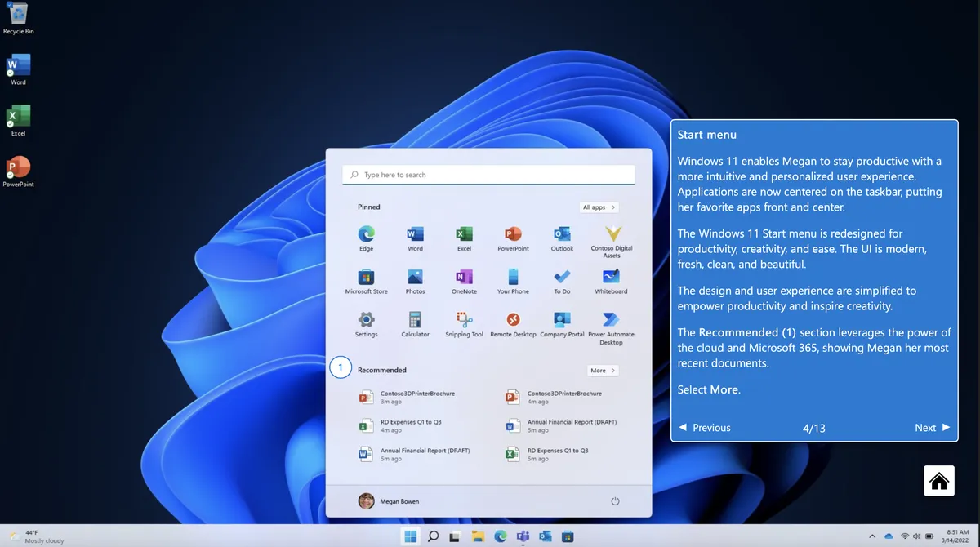Screen dimensions: 980x547
Task: Click the Microsoft Store icon on the taskbar
Action: click(568, 536)
